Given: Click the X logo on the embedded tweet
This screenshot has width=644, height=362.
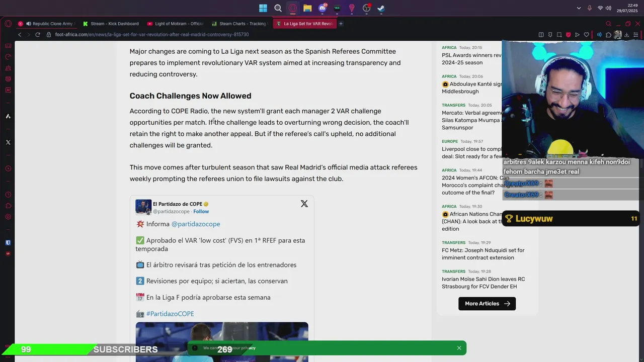Looking at the screenshot, I should click(x=304, y=204).
